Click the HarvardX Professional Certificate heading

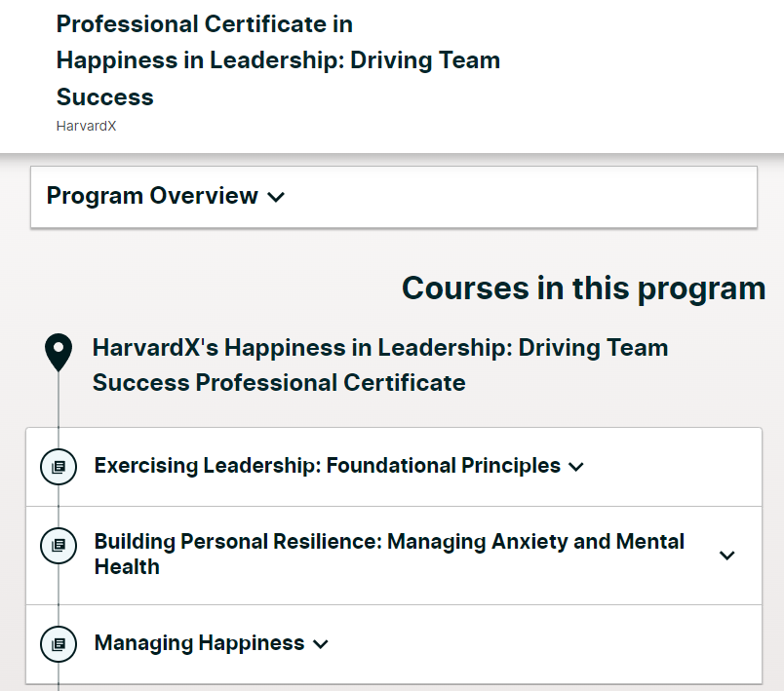pyautogui.click(x=380, y=365)
